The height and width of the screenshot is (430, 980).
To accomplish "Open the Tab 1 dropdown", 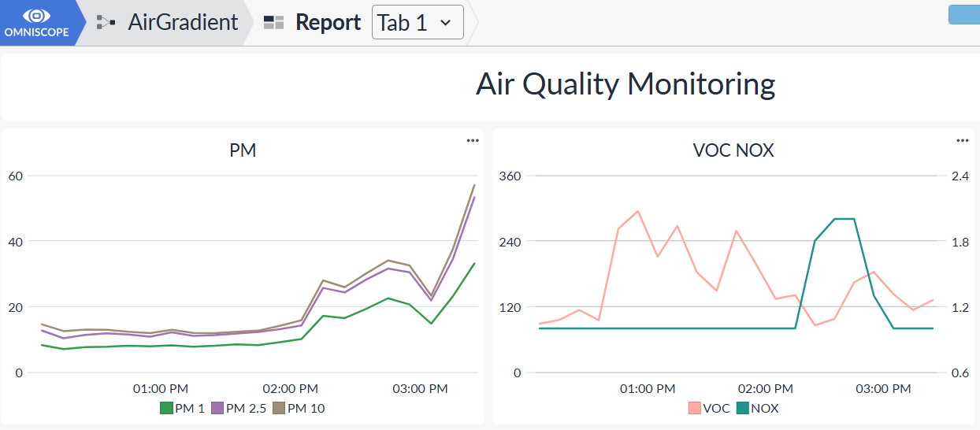I will pyautogui.click(x=418, y=23).
